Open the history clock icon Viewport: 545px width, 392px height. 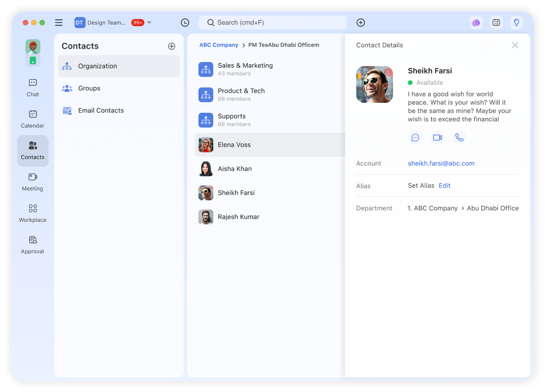tap(185, 22)
